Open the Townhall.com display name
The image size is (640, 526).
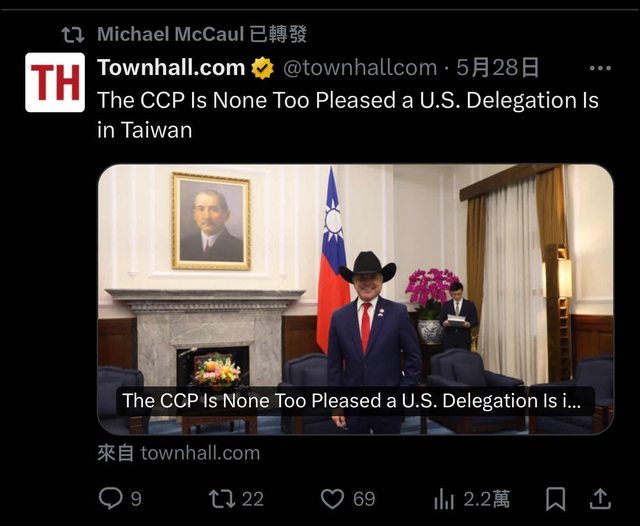[x=171, y=68]
